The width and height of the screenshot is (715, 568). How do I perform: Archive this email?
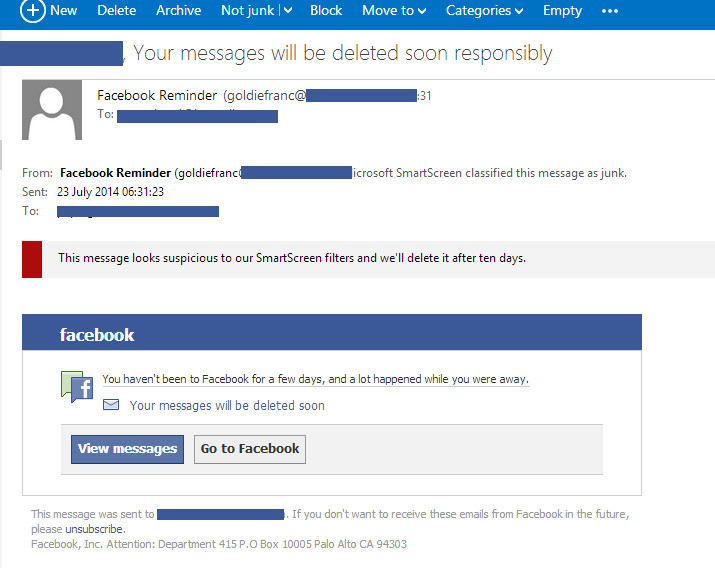click(178, 10)
